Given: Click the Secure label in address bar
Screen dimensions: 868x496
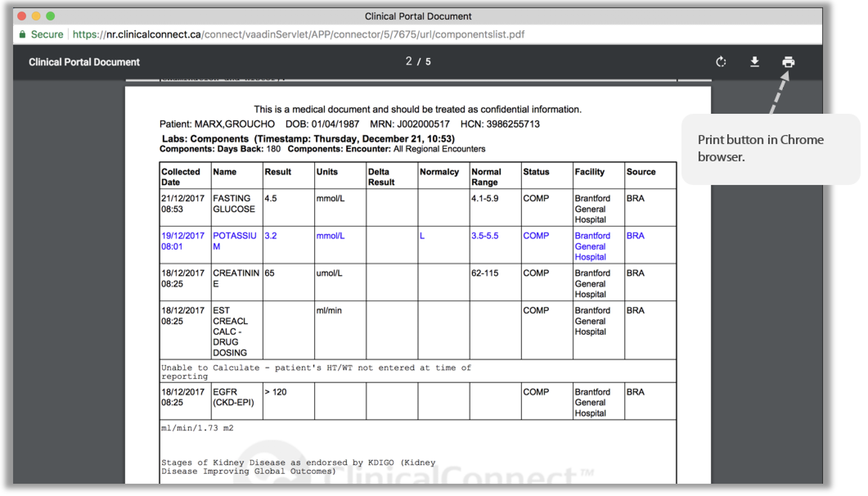Looking at the screenshot, I should pyautogui.click(x=47, y=34).
